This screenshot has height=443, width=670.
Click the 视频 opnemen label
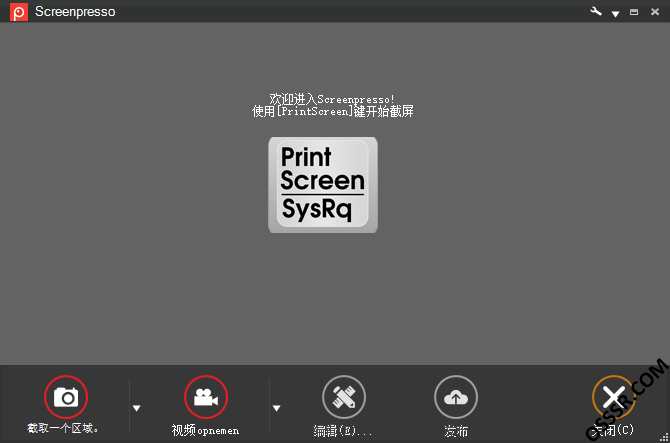pos(205,430)
